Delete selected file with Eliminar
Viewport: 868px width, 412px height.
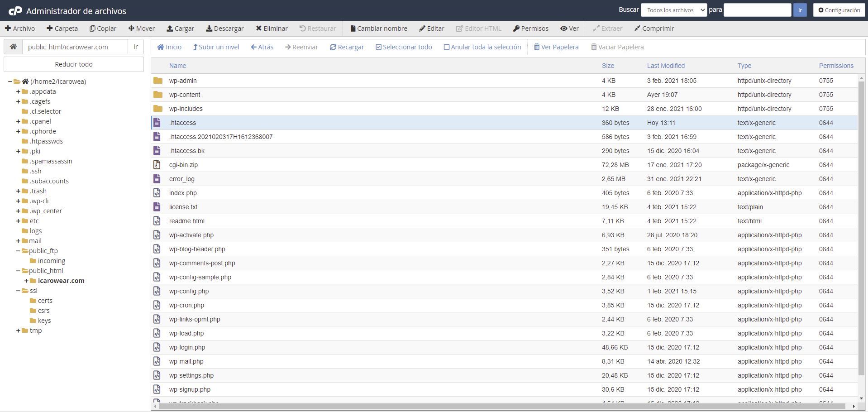point(272,28)
